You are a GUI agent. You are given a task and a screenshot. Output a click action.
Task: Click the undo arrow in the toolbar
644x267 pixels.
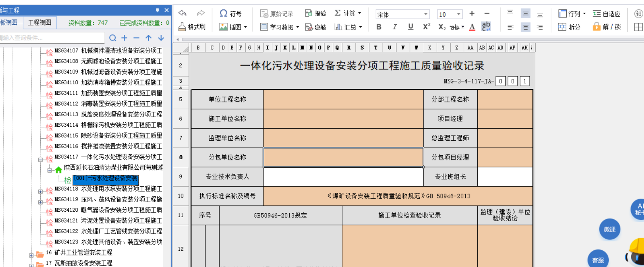tap(183, 13)
